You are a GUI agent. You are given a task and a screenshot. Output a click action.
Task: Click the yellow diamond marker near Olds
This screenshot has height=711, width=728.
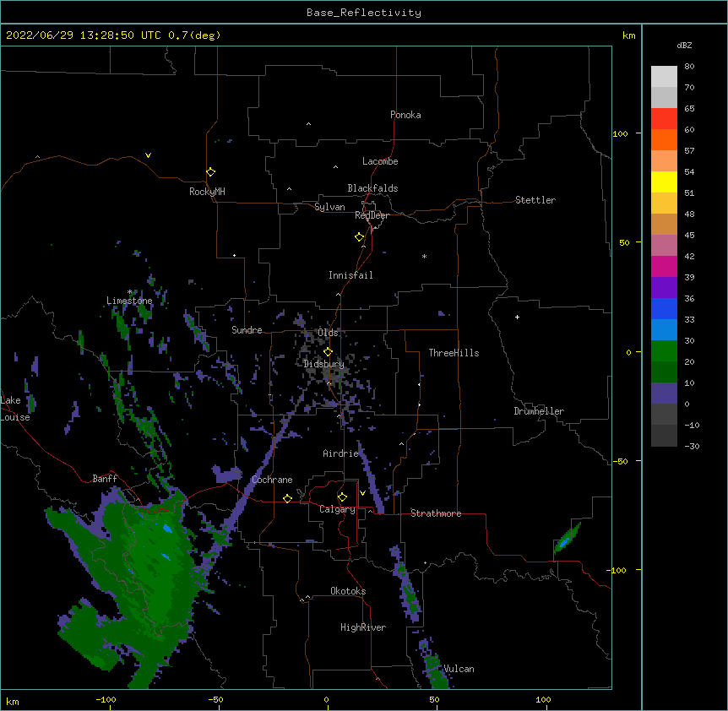(328, 352)
